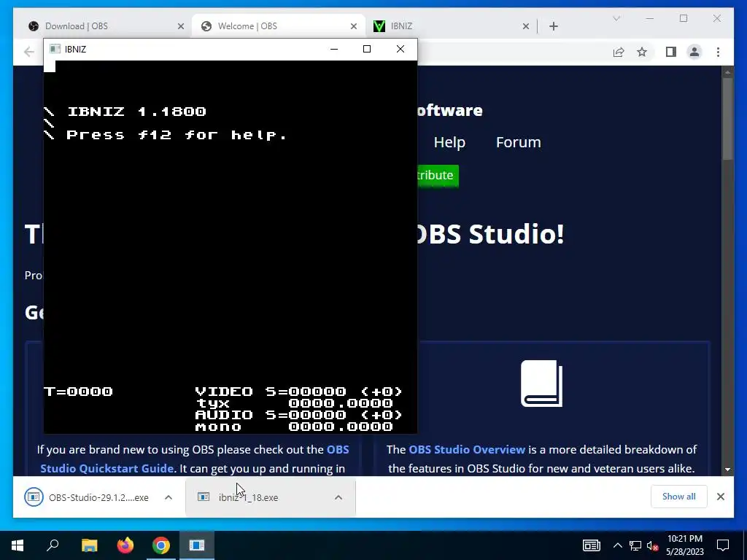Image resolution: width=747 pixels, height=560 pixels.
Task: Open File Explorer from taskbar
Action: pos(89,545)
